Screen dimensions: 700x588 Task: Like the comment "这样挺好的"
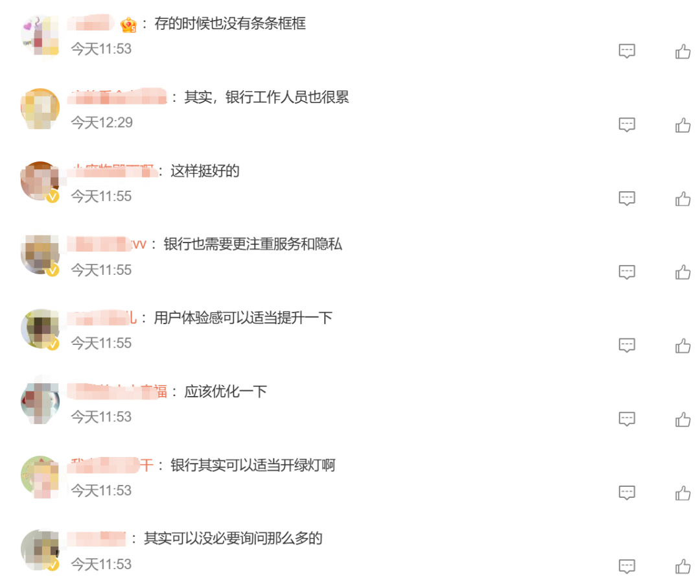pos(682,198)
